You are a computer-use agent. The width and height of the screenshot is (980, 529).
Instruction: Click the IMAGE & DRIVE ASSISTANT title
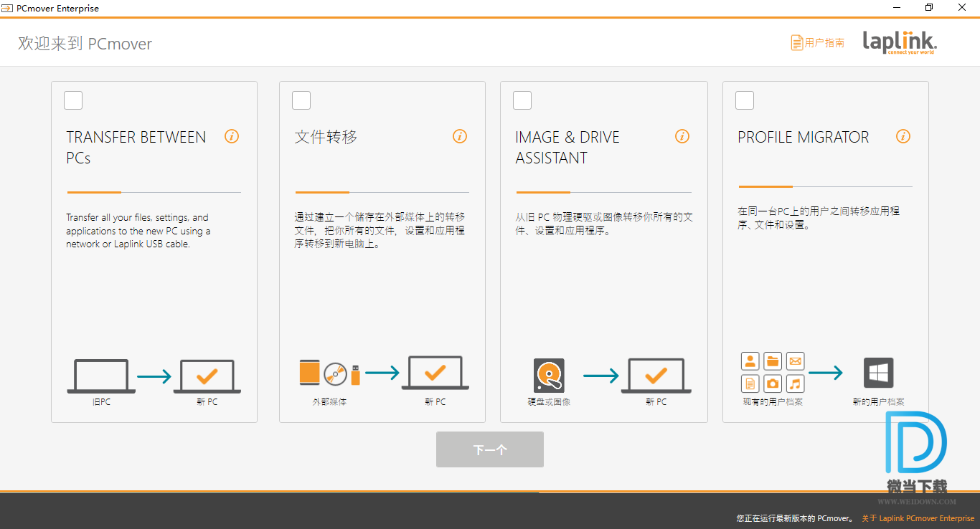[567, 147]
